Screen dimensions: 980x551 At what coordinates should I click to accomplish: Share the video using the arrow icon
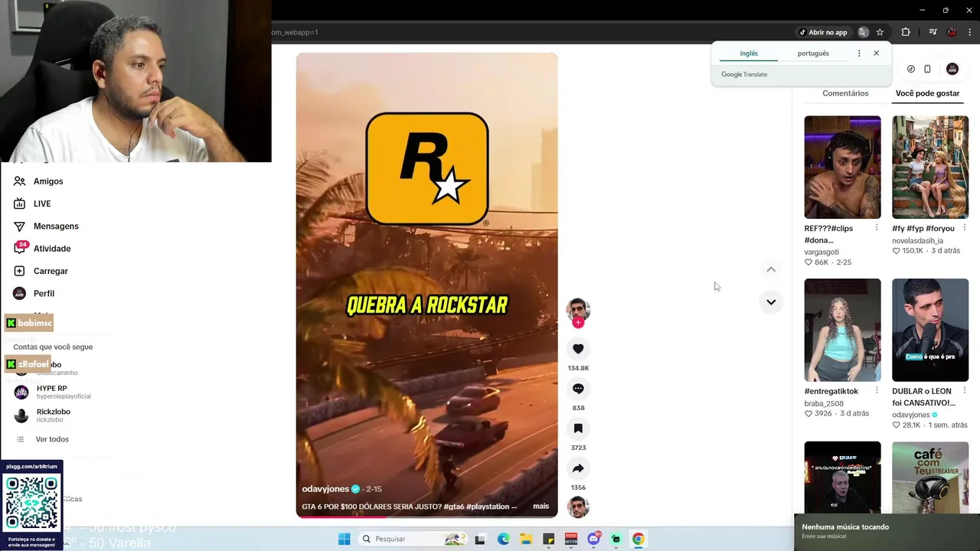tap(578, 468)
